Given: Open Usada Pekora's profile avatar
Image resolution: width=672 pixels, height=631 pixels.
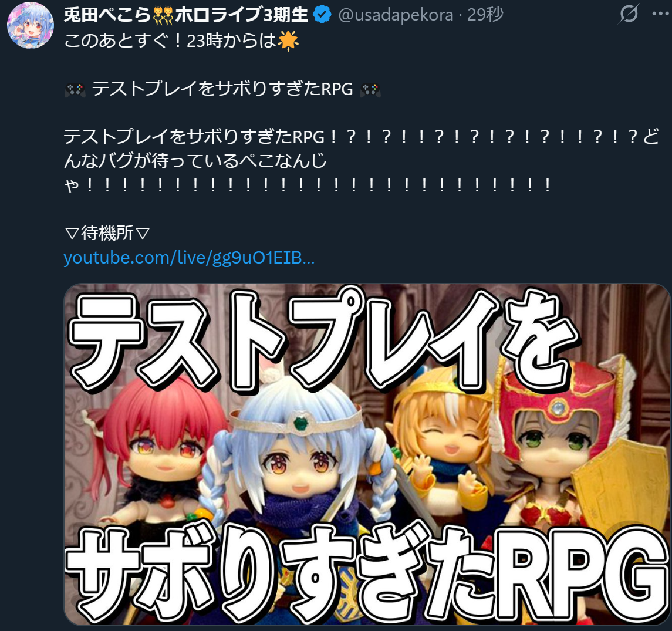Looking at the screenshot, I should point(31,25).
